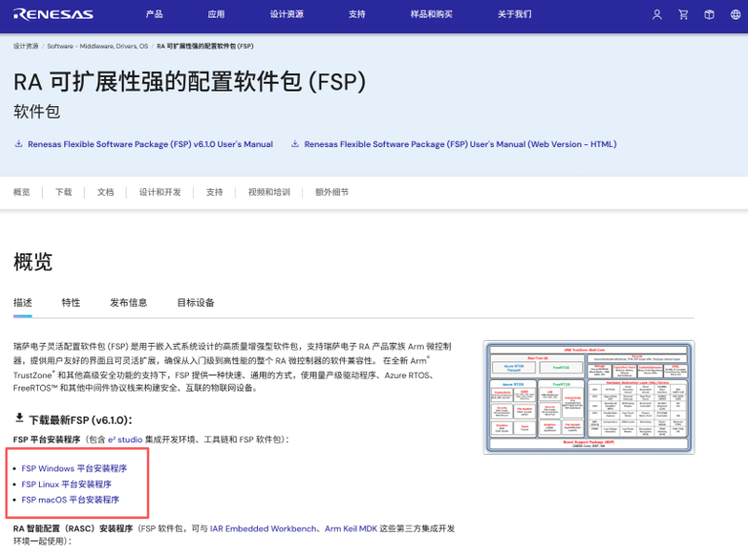Image resolution: width=748 pixels, height=560 pixels.
Task: Click RA 可扩展性强的配置软件包 (FSP) breadcrumb text
Action: pyautogui.click(x=206, y=47)
